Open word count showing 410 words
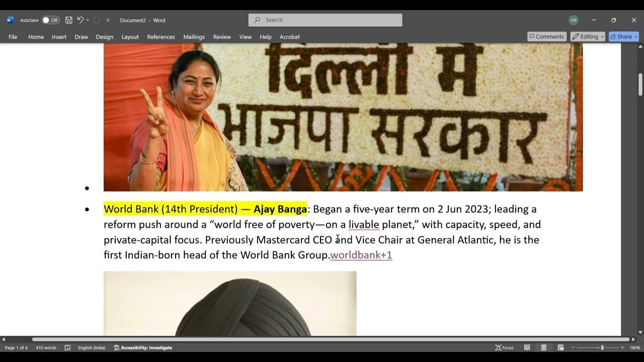The height and width of the screenshot is (362, 644). pos(46,348)
